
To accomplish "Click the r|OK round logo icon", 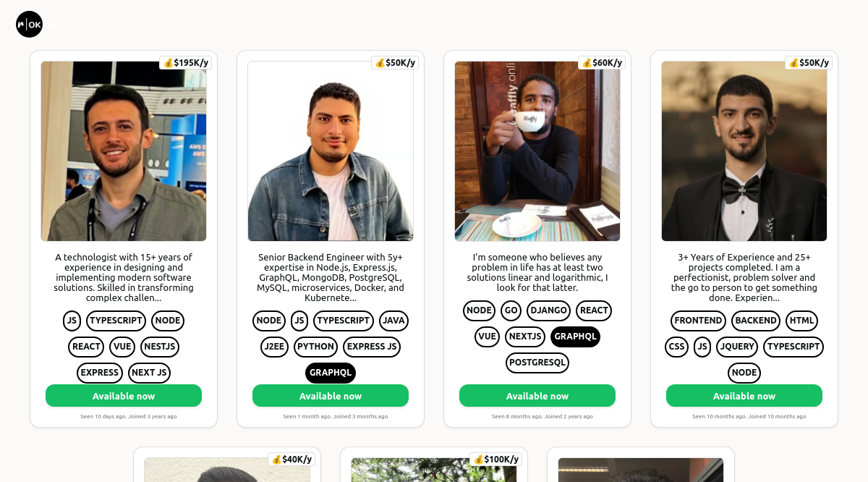I will tap(30, 25).
